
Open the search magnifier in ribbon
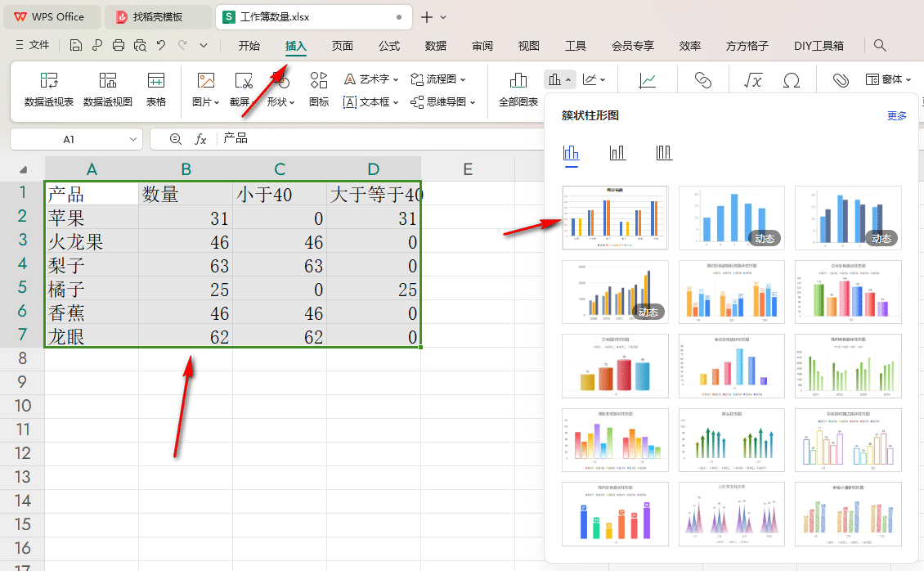pos(880,45)
